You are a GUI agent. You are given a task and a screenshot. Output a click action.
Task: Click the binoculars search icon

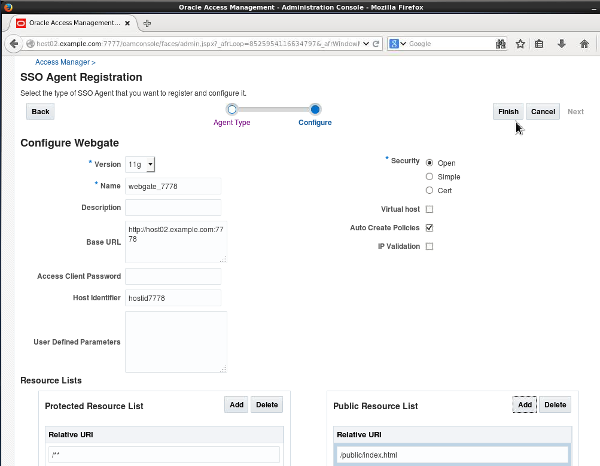pos(501,44)
